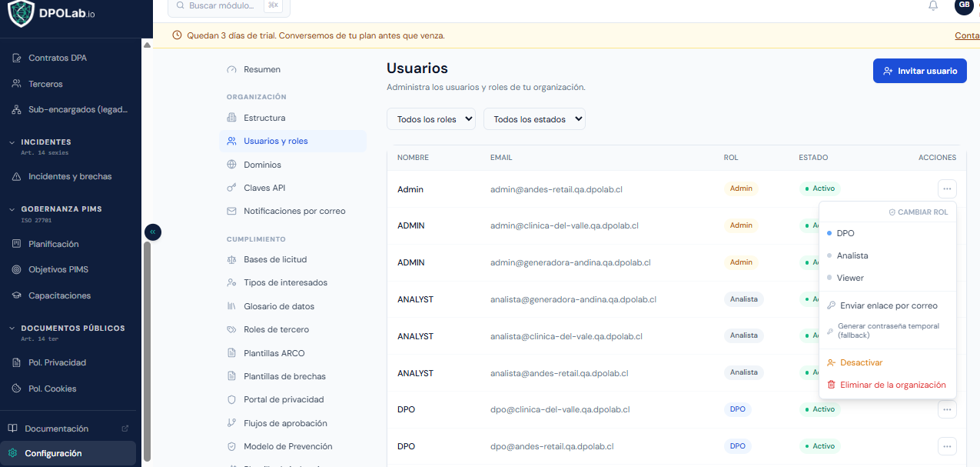980x467 pixels.
Task: Go to Tipos de interesados settings
Action: click(293, 282)
